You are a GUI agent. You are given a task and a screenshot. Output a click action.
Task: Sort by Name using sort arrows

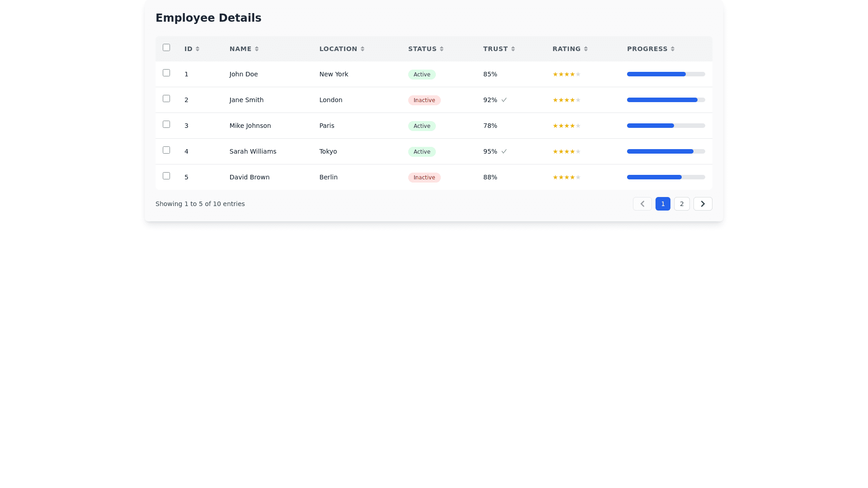(x=256, y=49)
